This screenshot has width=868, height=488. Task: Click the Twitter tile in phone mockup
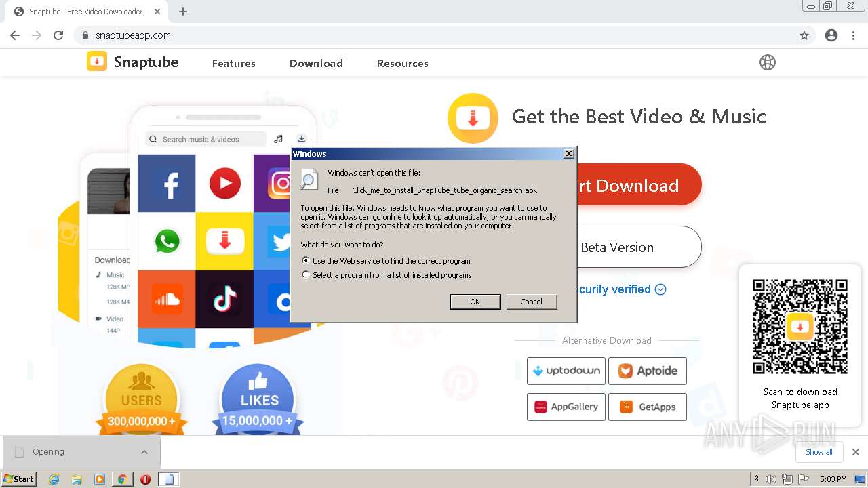273,241
